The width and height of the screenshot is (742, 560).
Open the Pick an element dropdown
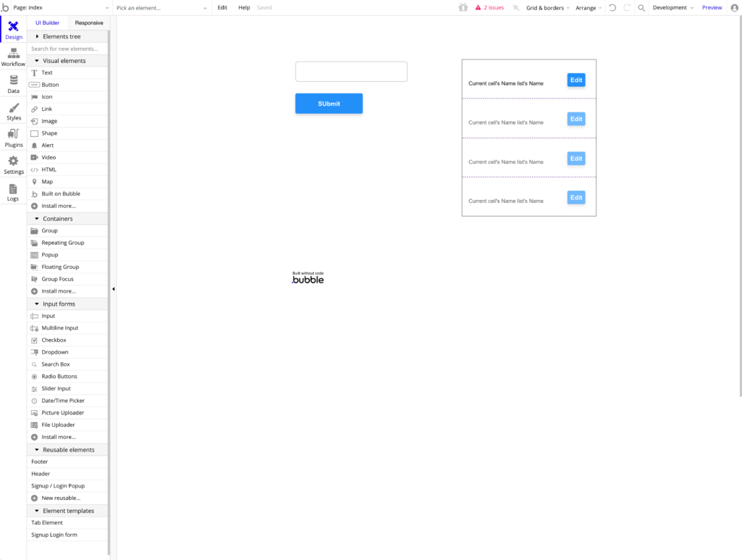click(x=161, y=8)
